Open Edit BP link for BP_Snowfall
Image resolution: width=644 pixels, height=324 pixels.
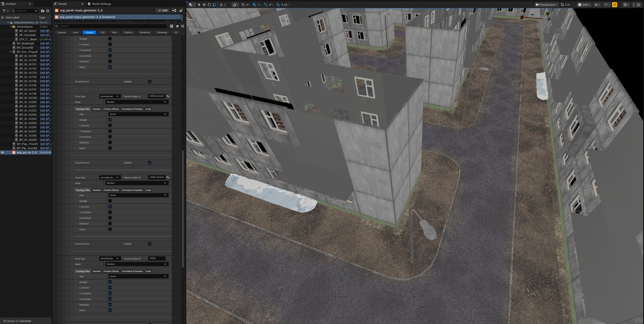click(45, 35)
